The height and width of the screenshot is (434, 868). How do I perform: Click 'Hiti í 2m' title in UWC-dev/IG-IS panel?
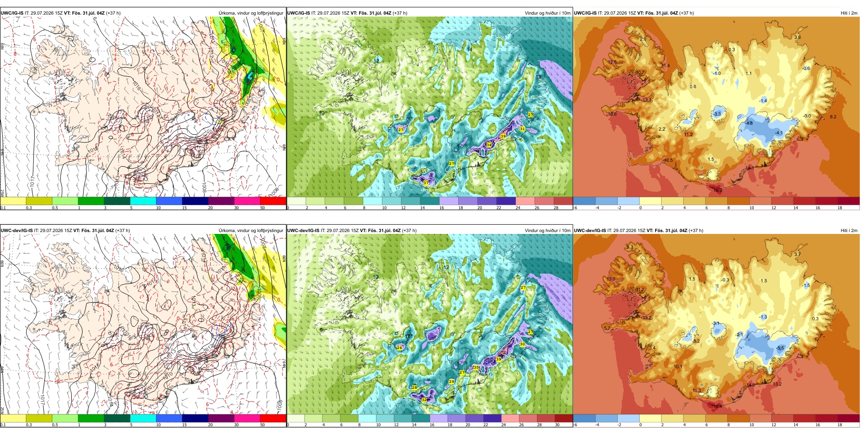[x=849, y=231]
